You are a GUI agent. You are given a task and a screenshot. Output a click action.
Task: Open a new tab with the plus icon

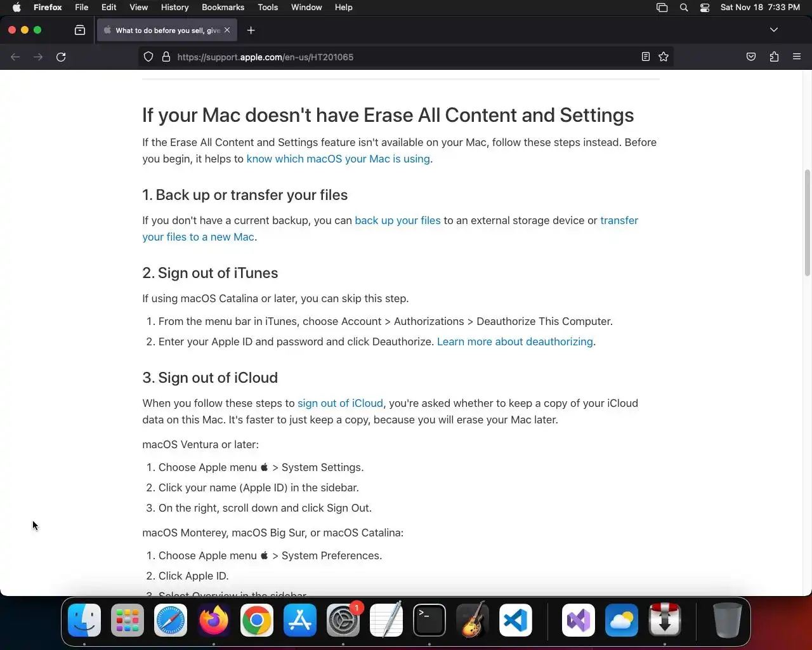[x=251, y=30]
